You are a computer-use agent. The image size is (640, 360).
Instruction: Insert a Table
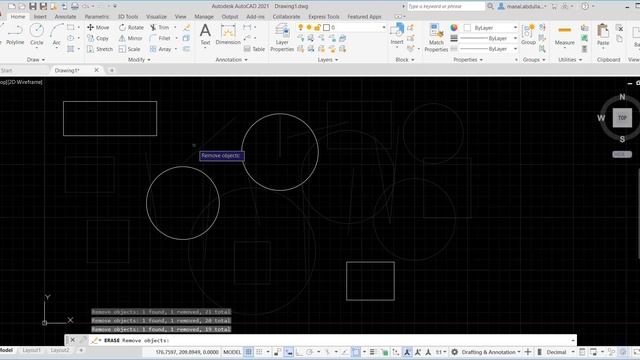point(254,49)
